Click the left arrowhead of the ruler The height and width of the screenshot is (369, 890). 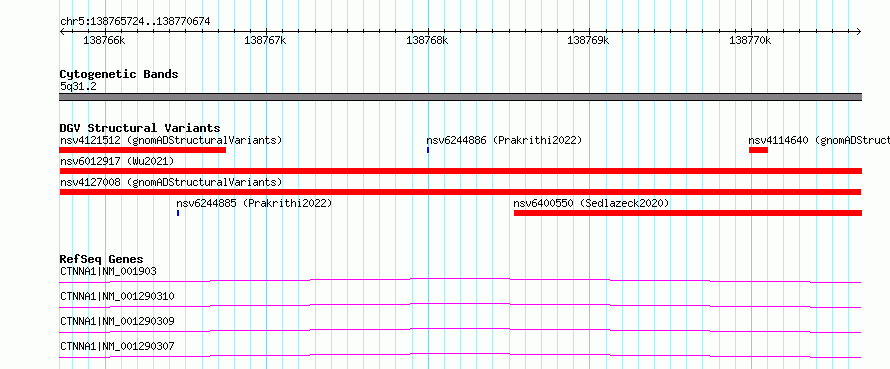point(62,31)
